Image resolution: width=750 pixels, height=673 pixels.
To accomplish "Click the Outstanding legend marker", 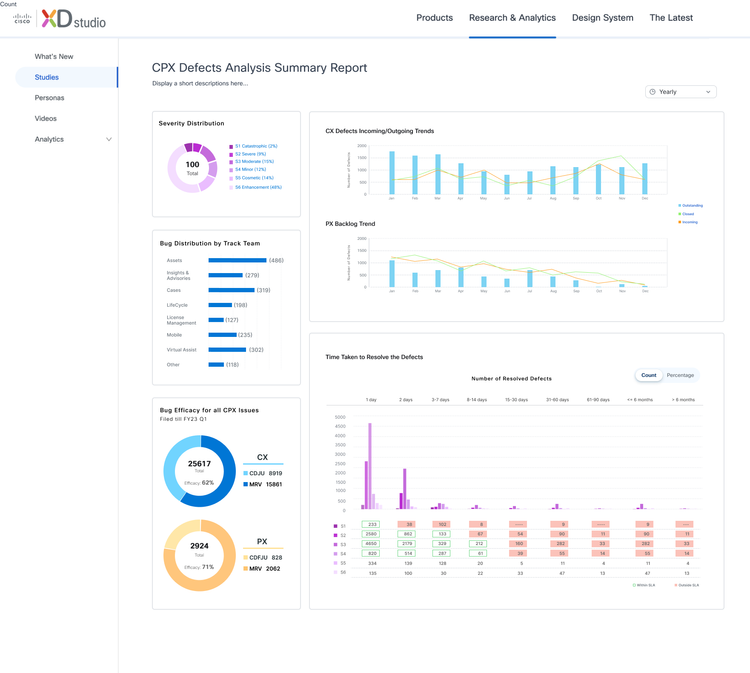I will click(679, 206).
